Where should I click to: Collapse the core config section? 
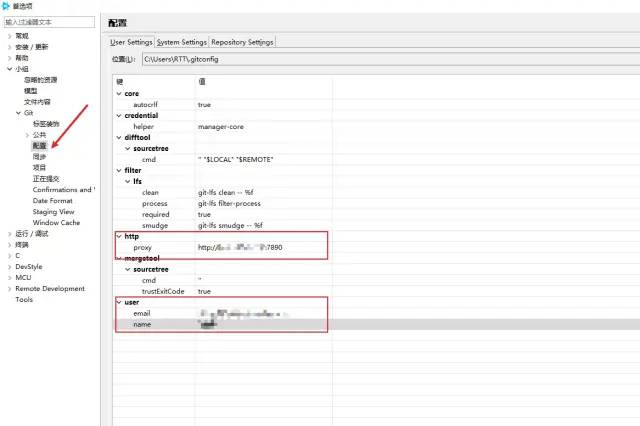(x=119, y=94)
